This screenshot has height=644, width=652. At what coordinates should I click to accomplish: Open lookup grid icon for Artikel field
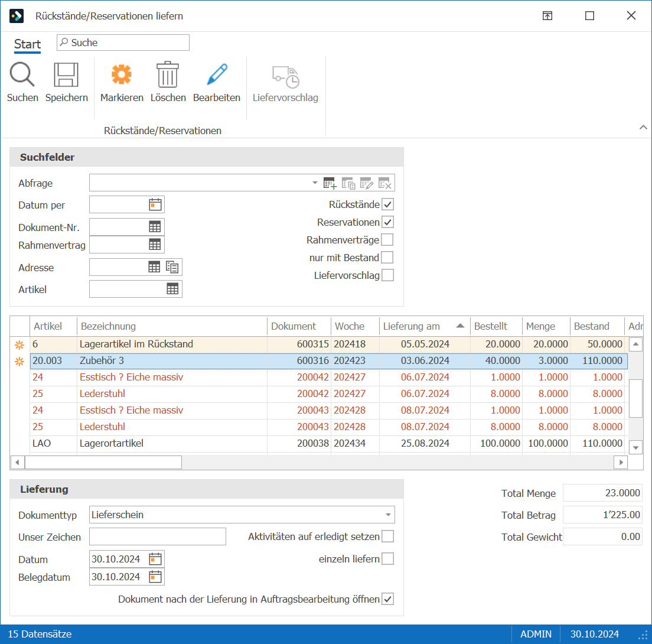click(172, 289)
